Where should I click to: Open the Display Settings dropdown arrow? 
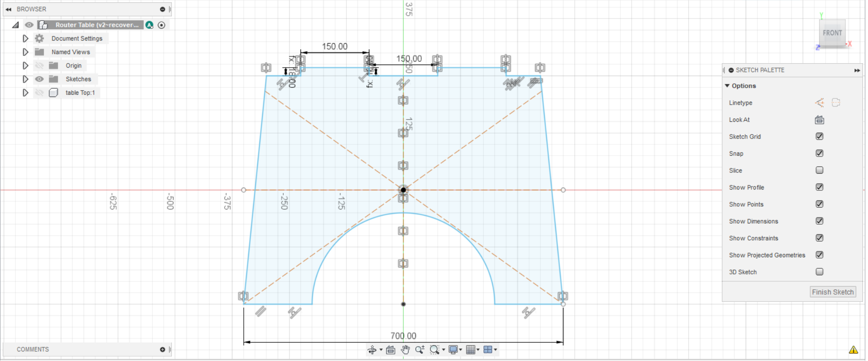click(x=461, y=350)
